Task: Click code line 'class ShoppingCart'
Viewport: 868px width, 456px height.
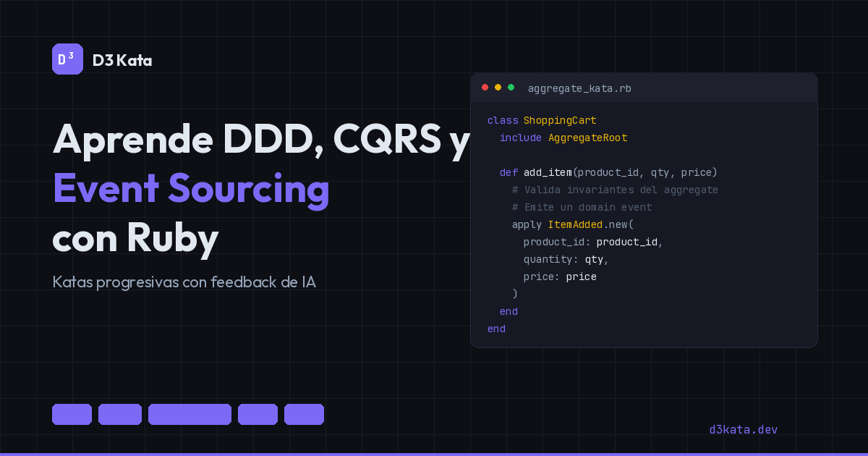Action: click(x=542, y=120)
